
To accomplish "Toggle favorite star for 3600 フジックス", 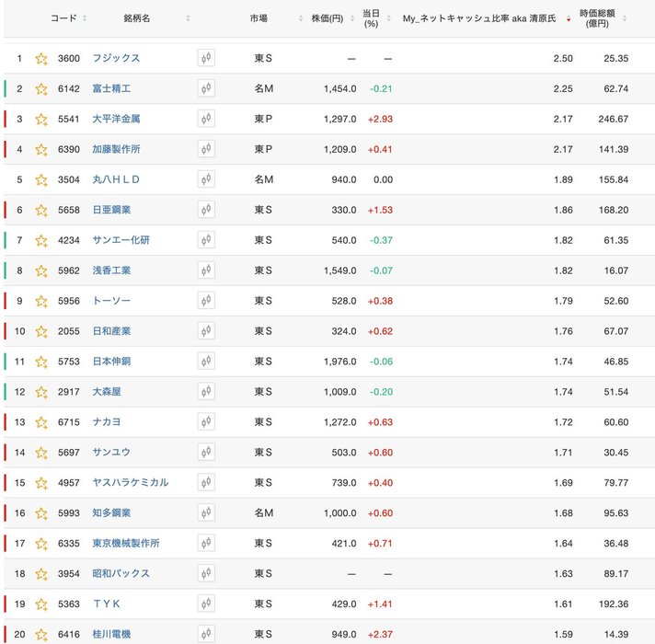I will [x=41, y=59].
